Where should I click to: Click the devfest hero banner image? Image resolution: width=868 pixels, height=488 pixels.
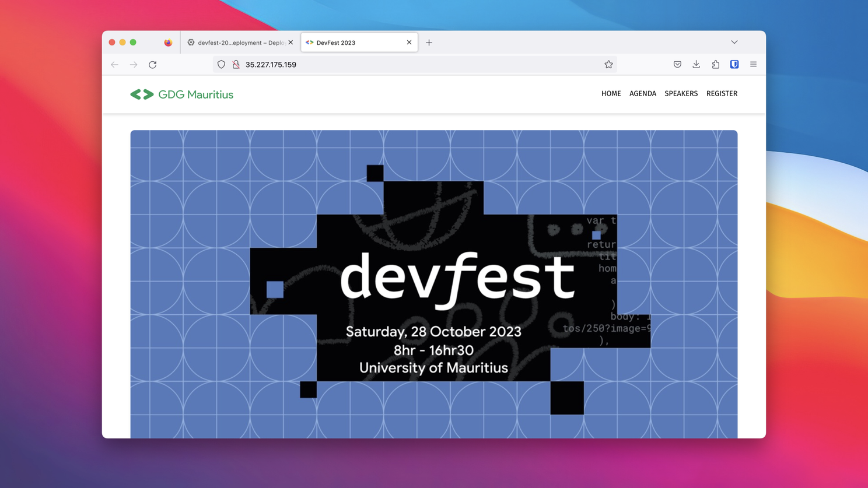[434, 284]
